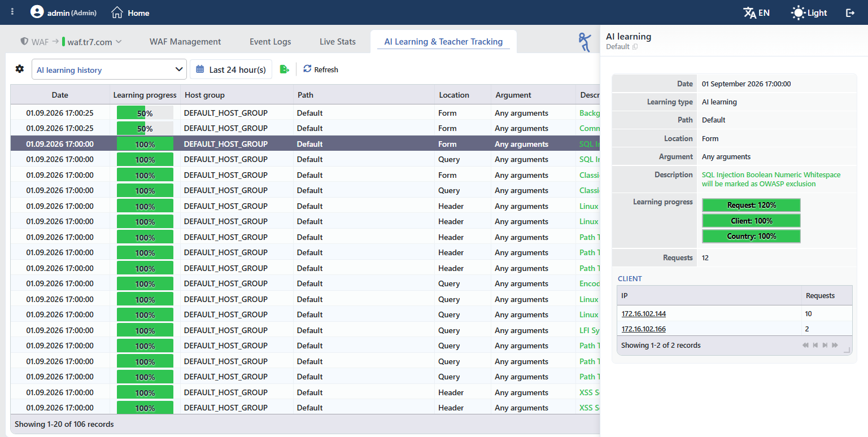The height and width of the screenshot is (437, 868).
Task: Sort by the Date column header
Action: pyautogui.click(x=60, y=95)
